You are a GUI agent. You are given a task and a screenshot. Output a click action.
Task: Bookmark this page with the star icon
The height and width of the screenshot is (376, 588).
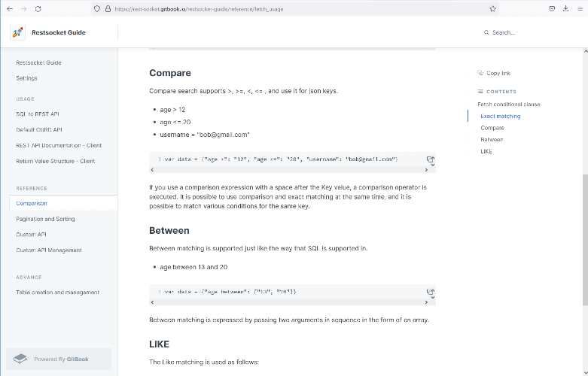pos(493,9)
